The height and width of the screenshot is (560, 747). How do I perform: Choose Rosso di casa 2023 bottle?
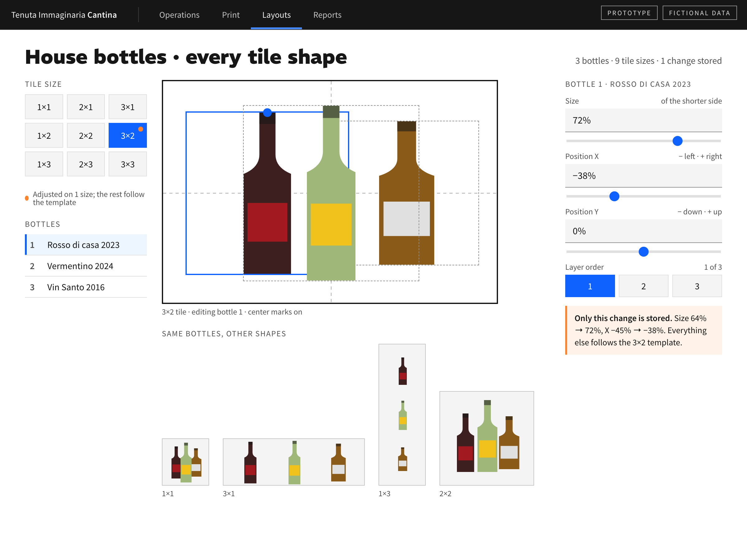(x=86, y=245)
